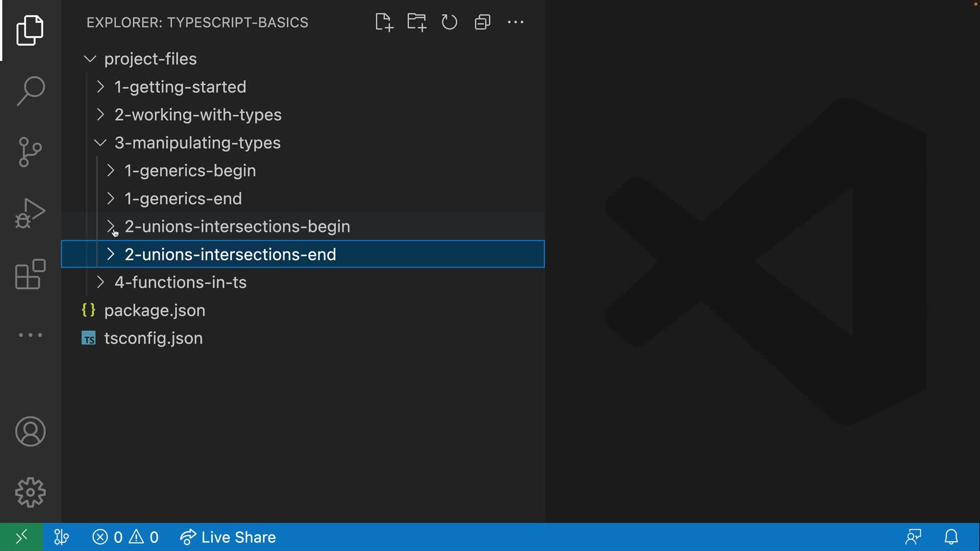The image size is (980, 551).
Task: Open notifications from the status bar bell
Action: [951, 537]
